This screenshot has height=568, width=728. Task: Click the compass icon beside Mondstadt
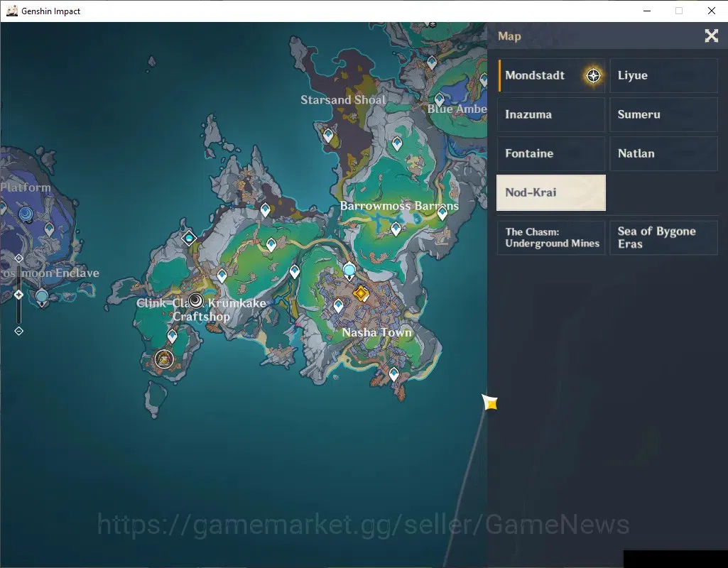593,76
